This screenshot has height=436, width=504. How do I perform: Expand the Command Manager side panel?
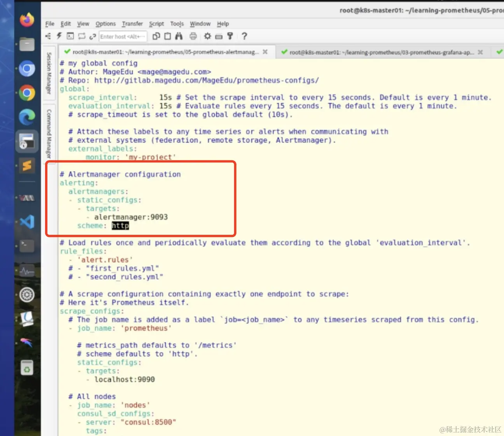(x=49, y=134)
